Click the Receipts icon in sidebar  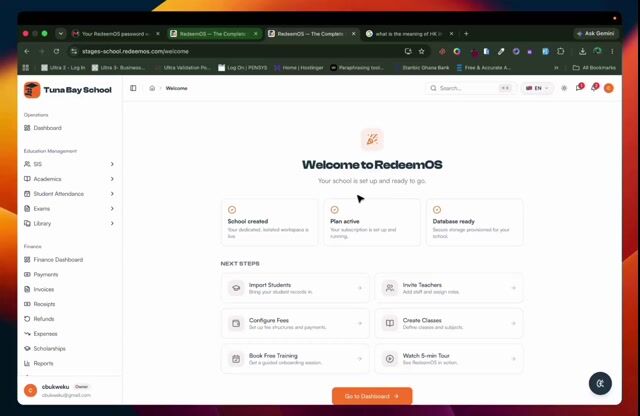(27, 304)
